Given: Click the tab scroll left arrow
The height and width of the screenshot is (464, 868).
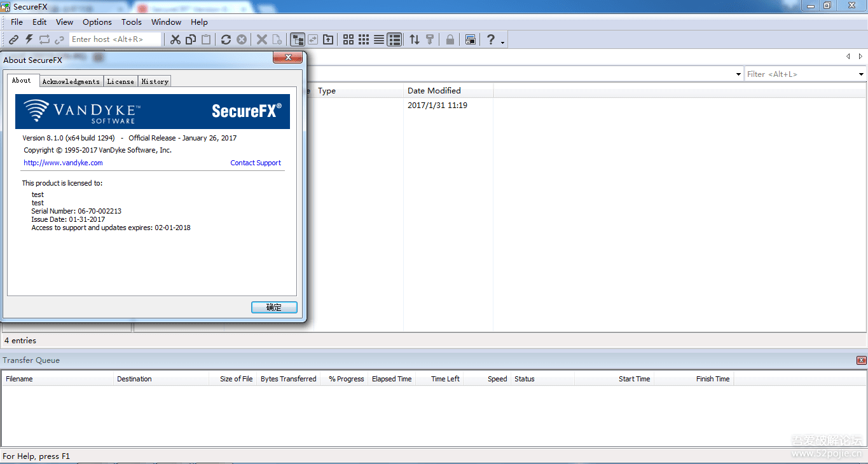Looking at the screenshot, I should pyautogui.click(x=848, y=57).
